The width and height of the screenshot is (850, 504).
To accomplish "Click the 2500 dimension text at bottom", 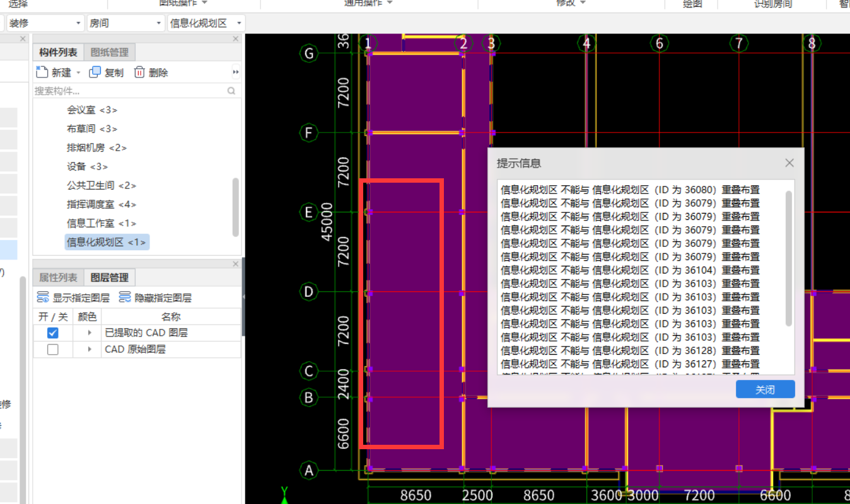I will (x=477, y=496).
